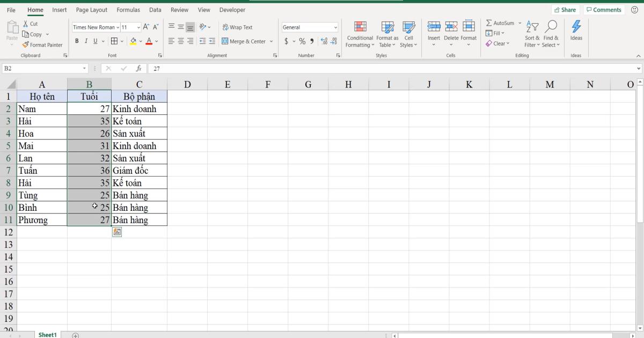Click the red Font Color swatch
This screenshot has height=338, width=644.
click(x=149, y=41)
